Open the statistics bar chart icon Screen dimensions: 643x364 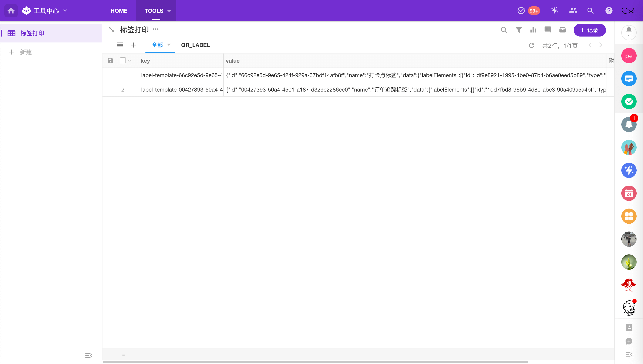click(x=533, y=30)
